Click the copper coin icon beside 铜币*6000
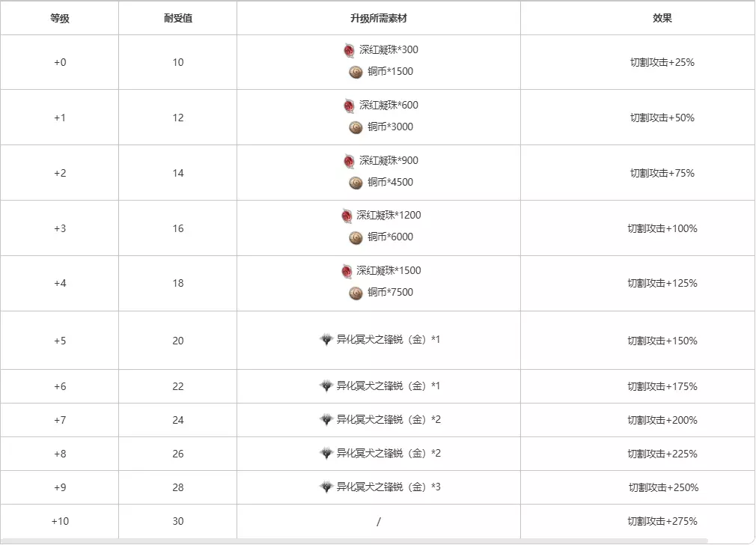 pos(356,237)
